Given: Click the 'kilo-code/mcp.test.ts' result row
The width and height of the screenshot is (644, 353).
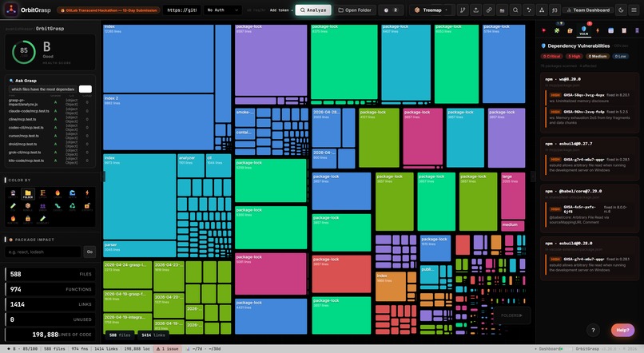Looking at the screenshot, I should [50, 161].
